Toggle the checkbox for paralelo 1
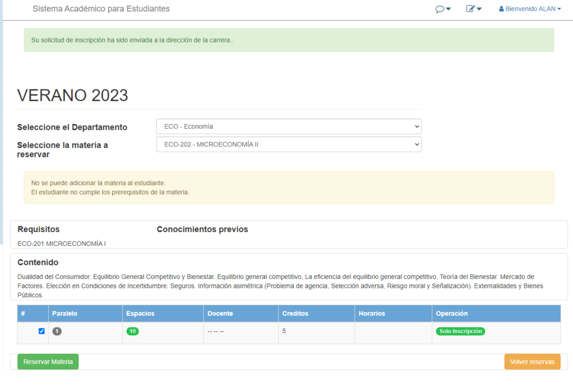 (x=41, y=331)
